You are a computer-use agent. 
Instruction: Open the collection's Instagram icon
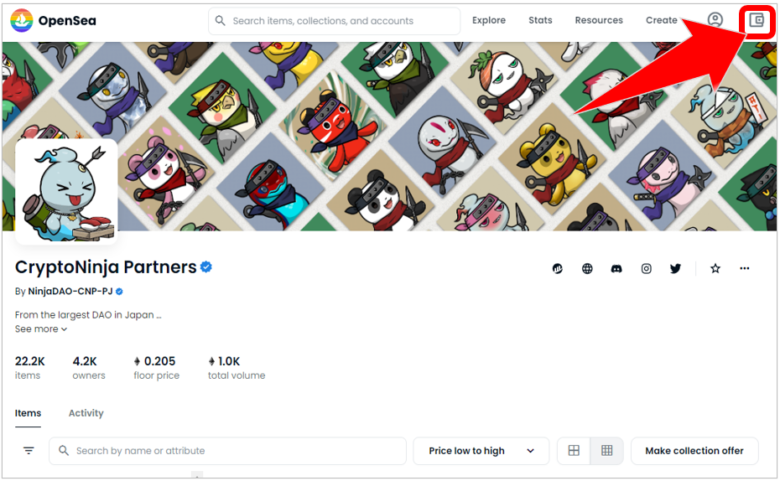click(646, 269)
